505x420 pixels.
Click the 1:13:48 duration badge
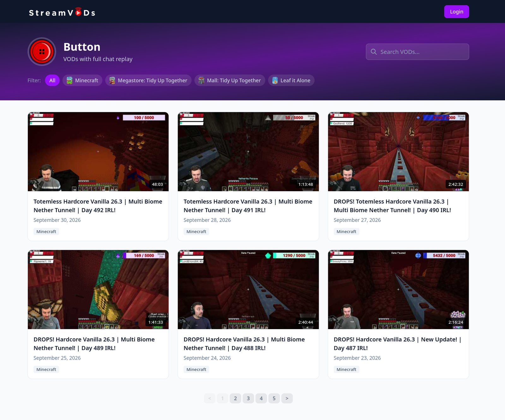(x=306, y=184)
